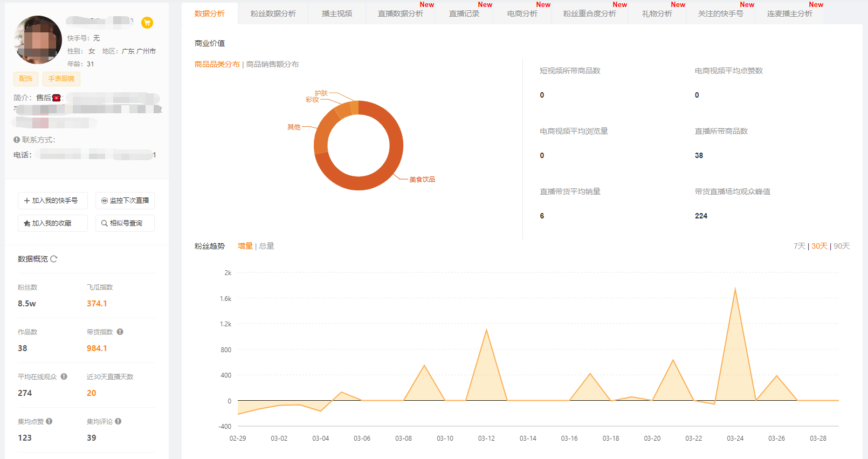Image resolution: width=868 pixels, height=459 pixels.
Task: Click the 其他 chart label
Action: pos(294,127)
